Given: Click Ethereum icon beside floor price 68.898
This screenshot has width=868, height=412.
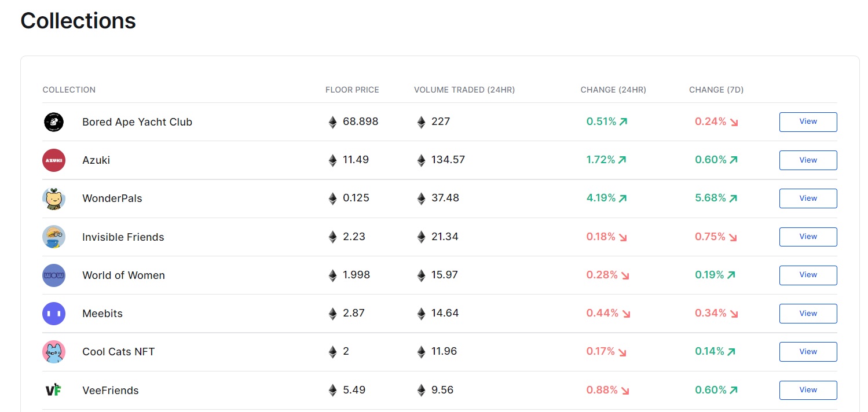Looking at the screenshot, I should pos(332,122).
